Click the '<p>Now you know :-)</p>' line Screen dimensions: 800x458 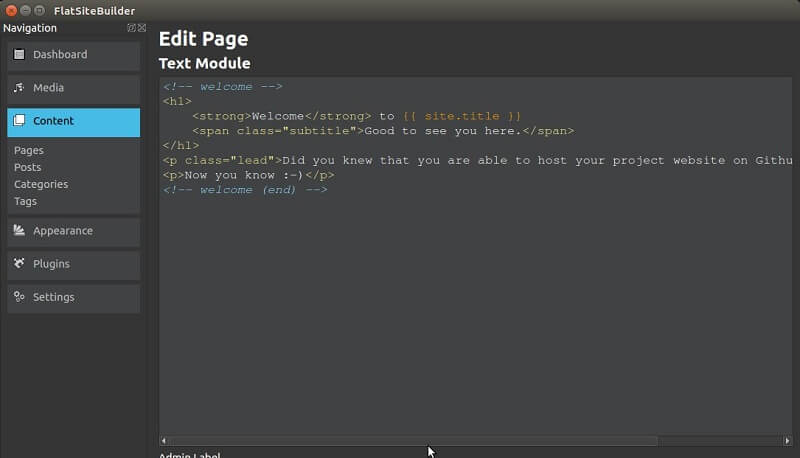[248, 175]
